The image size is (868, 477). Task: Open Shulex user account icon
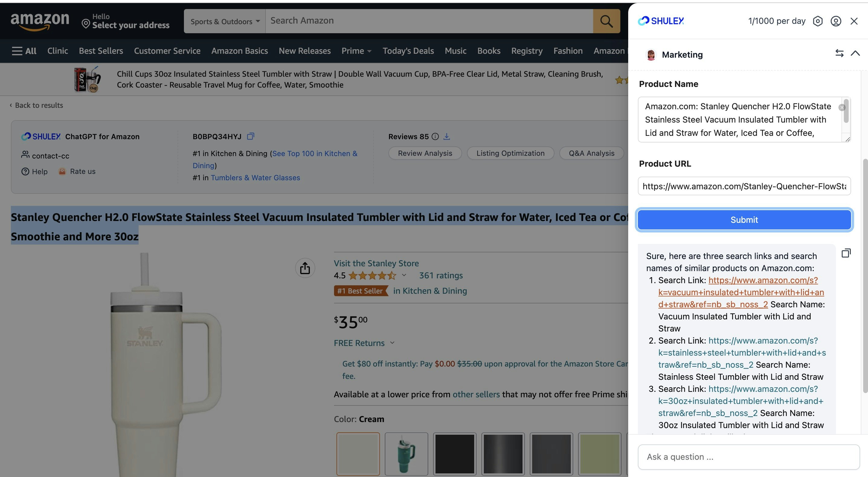point(836,21)
